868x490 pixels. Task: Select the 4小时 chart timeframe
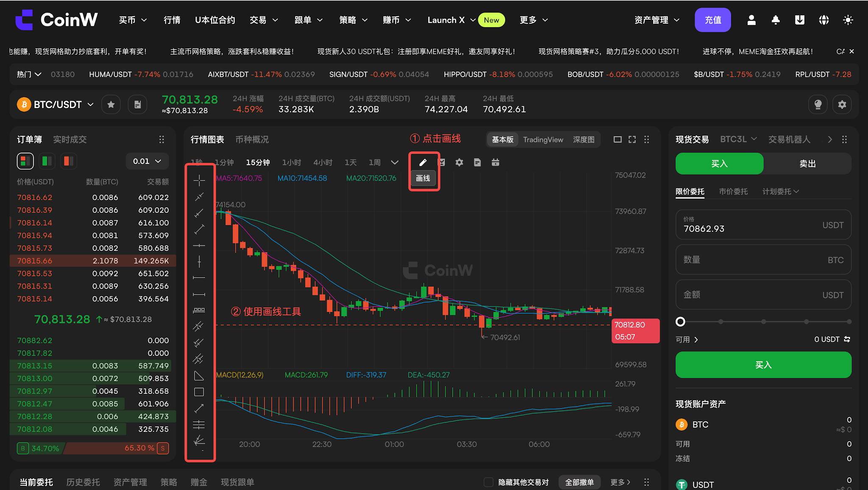coord(323,162)
